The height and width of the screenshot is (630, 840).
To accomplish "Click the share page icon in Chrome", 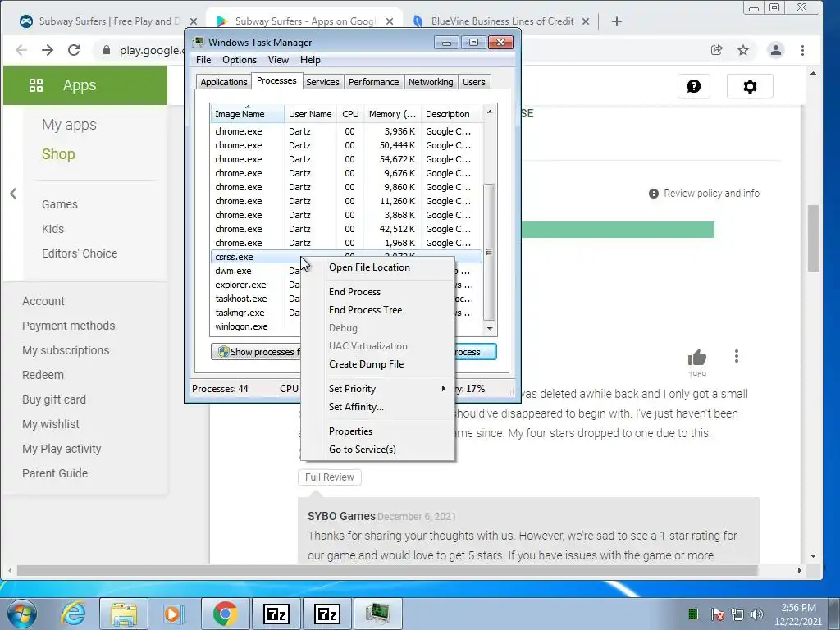I will pyautogui.click(x=716, y=50).
